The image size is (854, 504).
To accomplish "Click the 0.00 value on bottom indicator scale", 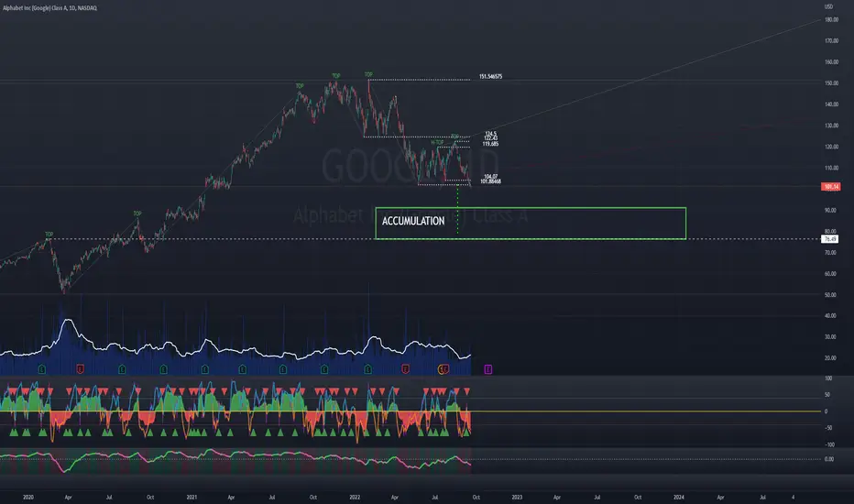I will 829,459.
